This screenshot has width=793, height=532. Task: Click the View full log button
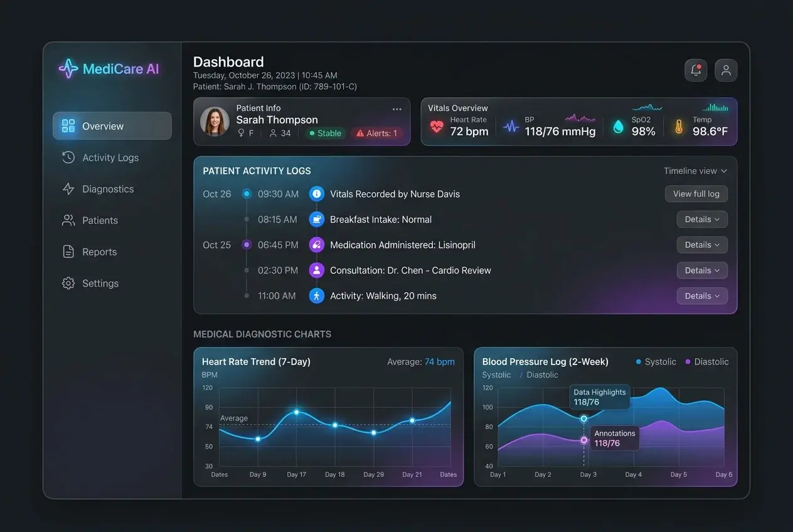(696, 194)
